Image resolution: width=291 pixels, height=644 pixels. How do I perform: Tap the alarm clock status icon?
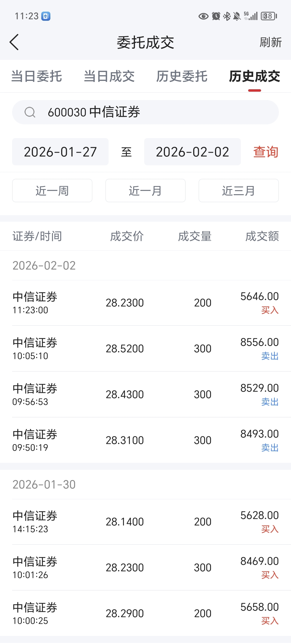coord(216,16)
